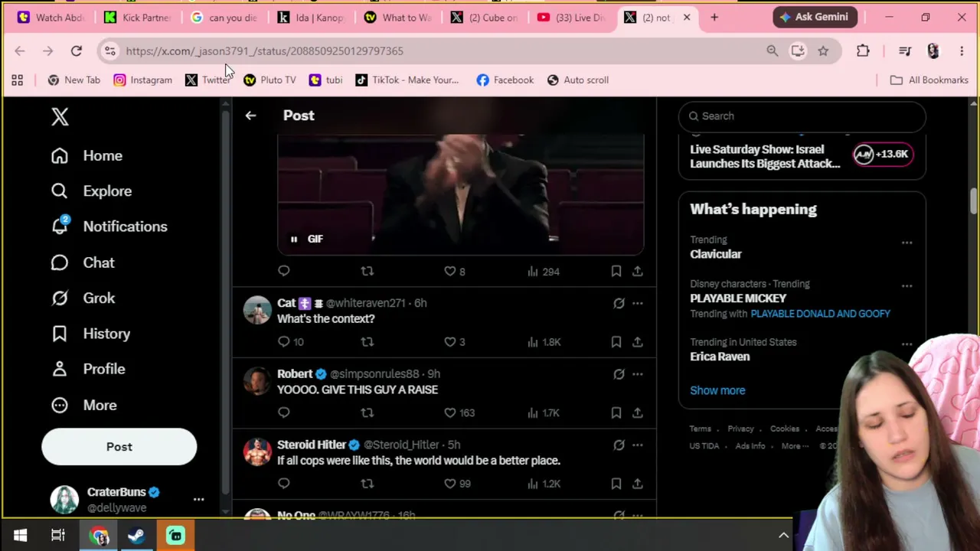Reply to the GIF post via comment icon

point(284,271)
